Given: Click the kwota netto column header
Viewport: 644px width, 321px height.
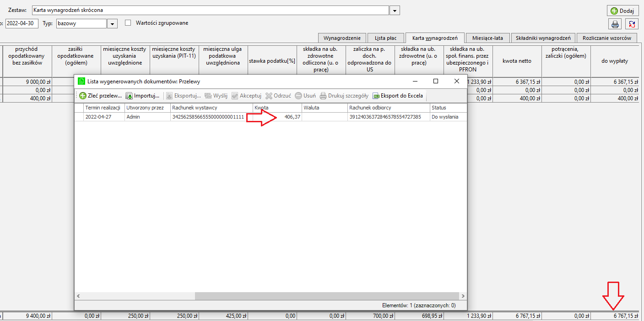Looking at the screenshot, I should (x=517, y=60).
